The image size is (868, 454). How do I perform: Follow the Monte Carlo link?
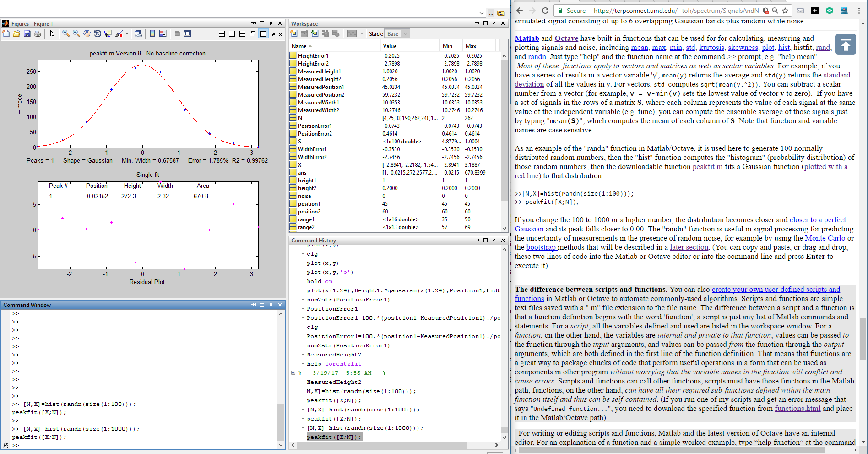tap(825, 238)
